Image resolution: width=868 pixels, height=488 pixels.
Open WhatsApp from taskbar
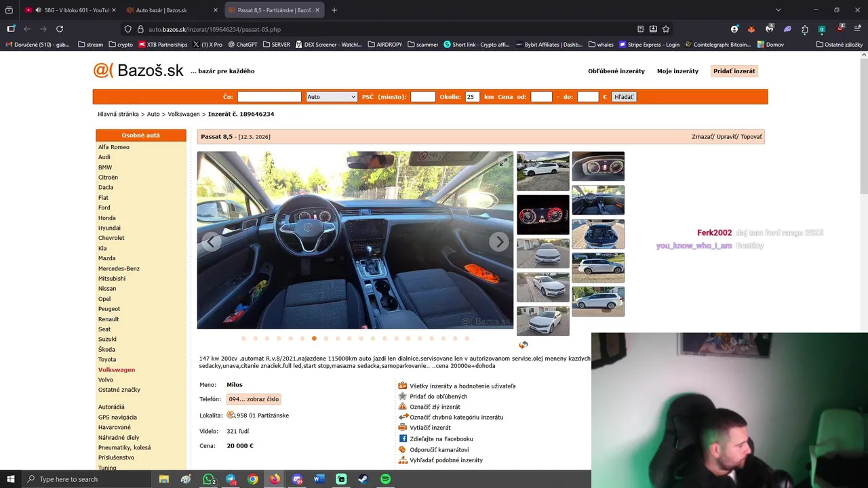(208, 479)
